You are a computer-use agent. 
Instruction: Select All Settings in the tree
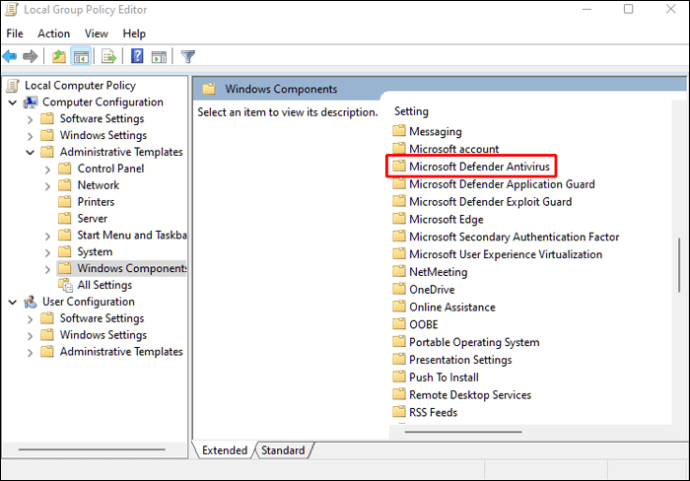pos(105,285)
